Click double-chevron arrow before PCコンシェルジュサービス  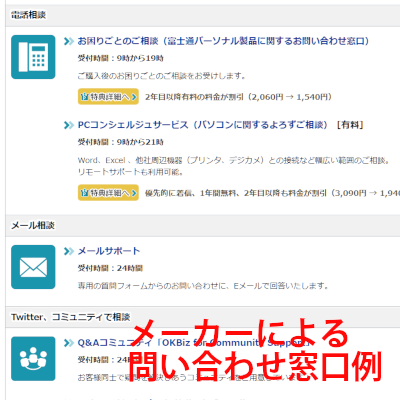click(69, 125)
